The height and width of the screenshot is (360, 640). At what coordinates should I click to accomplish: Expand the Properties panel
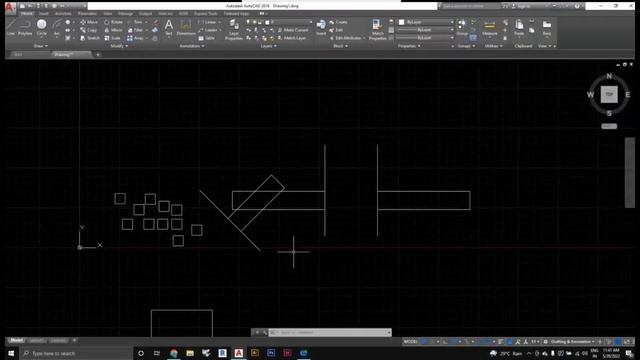(x=409, y=46)
